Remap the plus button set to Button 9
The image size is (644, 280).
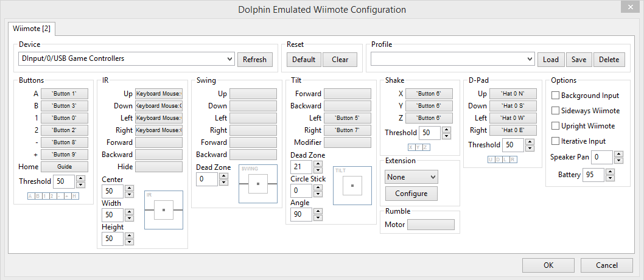point(65,155)
